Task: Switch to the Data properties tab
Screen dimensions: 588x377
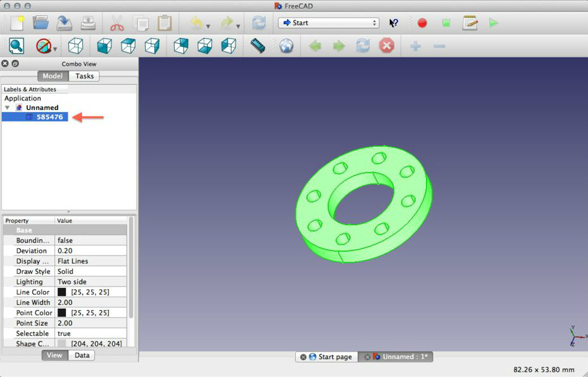Action: pos(82,355)
